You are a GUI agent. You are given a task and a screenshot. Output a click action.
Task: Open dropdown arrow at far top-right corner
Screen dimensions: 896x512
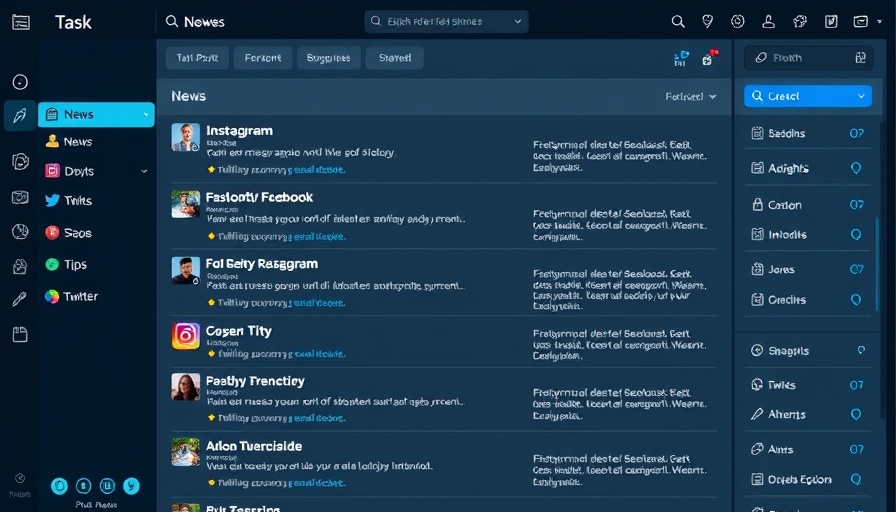click(879, 22)
